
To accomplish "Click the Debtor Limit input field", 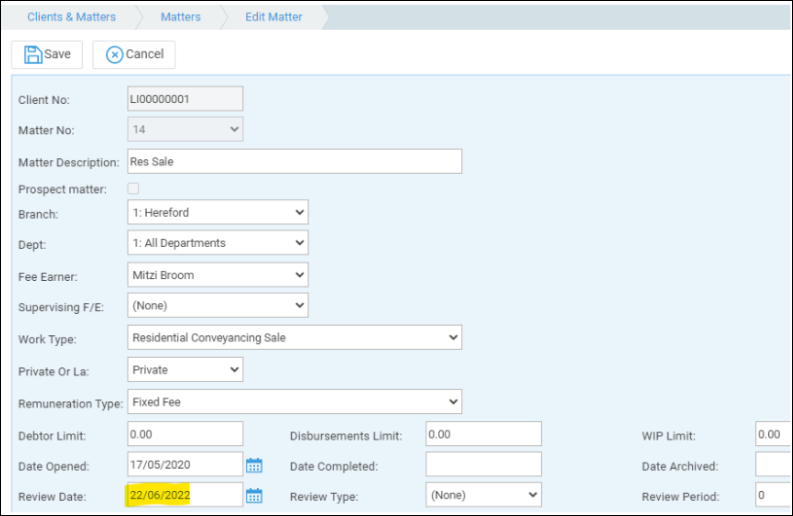I will pos(185,434).
